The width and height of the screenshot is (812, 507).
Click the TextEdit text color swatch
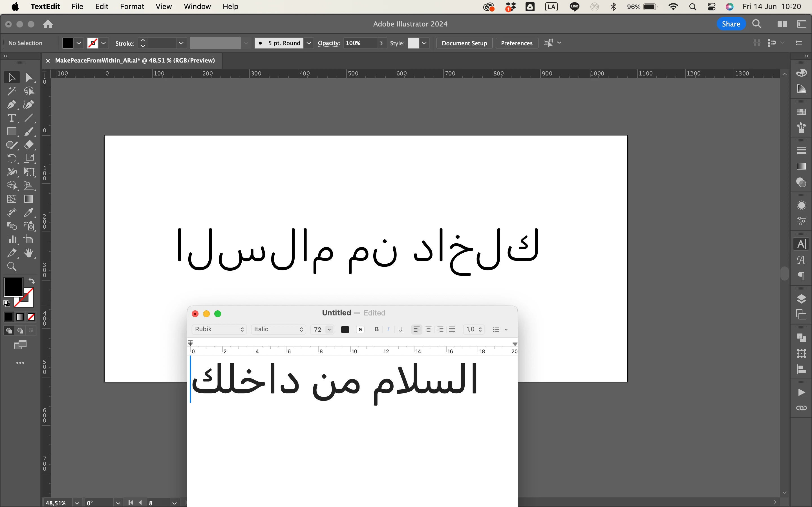click(x=345, y=329)
